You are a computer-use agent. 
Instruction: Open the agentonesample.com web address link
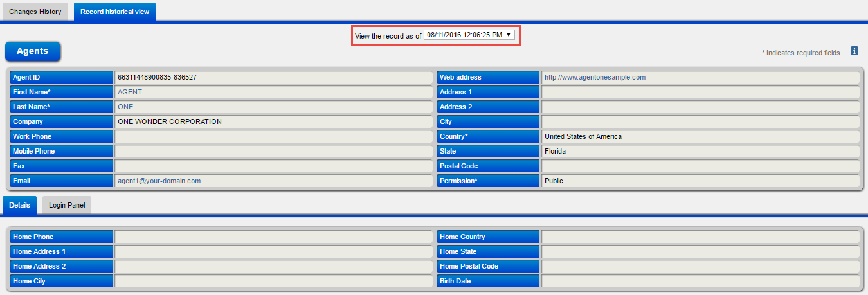(595, 77)
